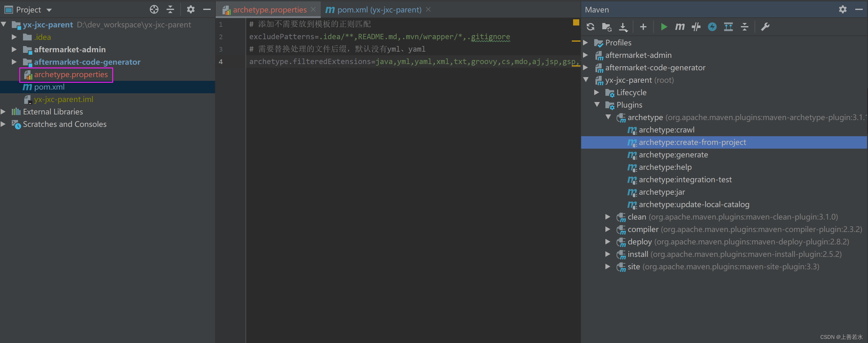Click editor line 2 excludePatterns text
868x343 pixels.
pos(379,37)
